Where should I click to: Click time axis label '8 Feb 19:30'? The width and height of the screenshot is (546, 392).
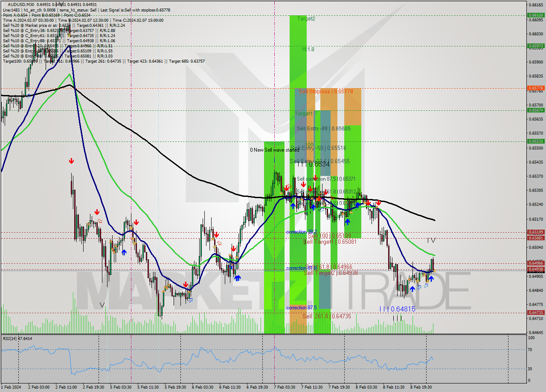(x=421, y=387)
